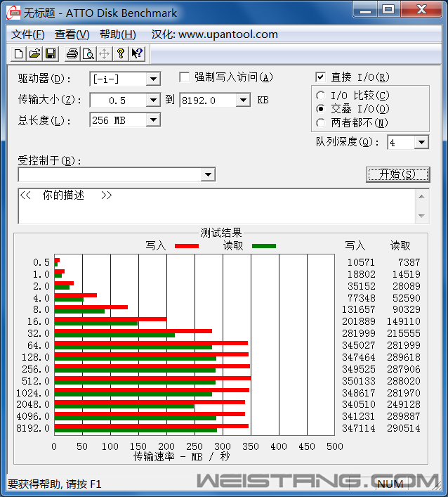Toggle the 直接 I/O checkbox
Image resolution: width=448 pixels, height=497 pixels.
coord(320,77)
